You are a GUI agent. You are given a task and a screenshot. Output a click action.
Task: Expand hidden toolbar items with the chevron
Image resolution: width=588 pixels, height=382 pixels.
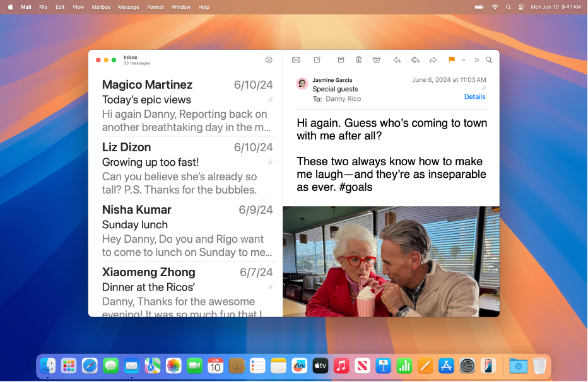[476, 60]
